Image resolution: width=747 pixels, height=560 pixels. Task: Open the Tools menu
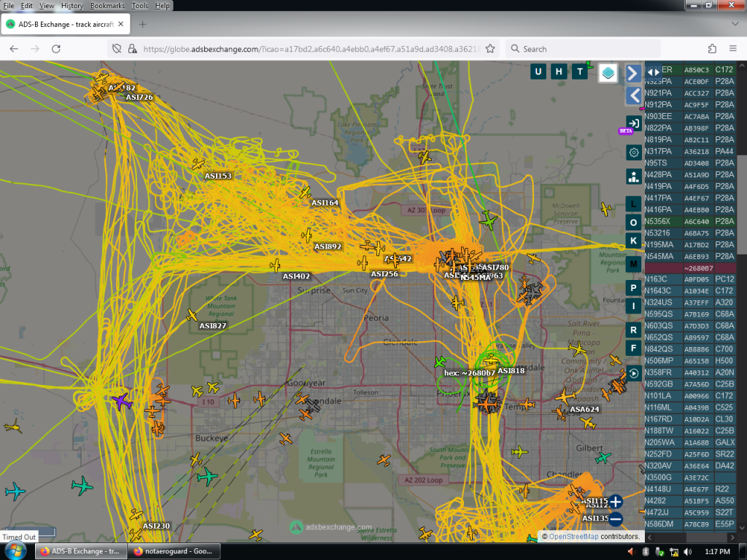139,6
